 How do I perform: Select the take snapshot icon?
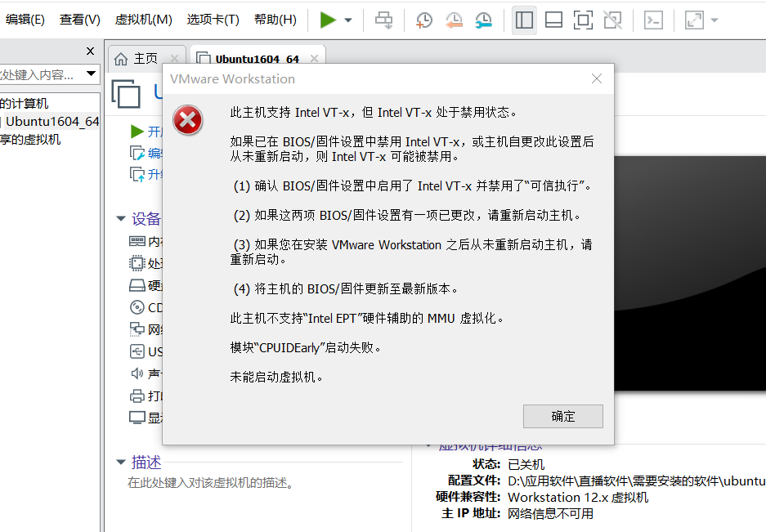[423, 20]
